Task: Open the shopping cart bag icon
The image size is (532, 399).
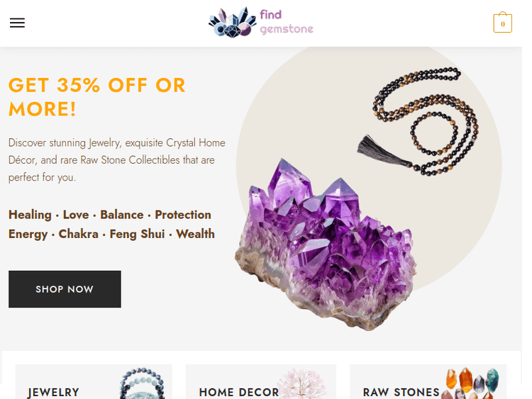Action: pos(502,23)
